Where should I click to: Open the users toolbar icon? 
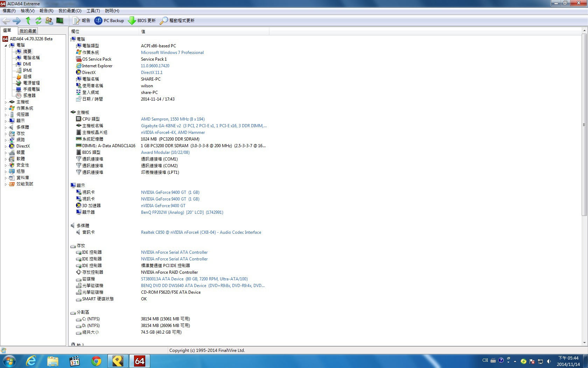[49, 21]
